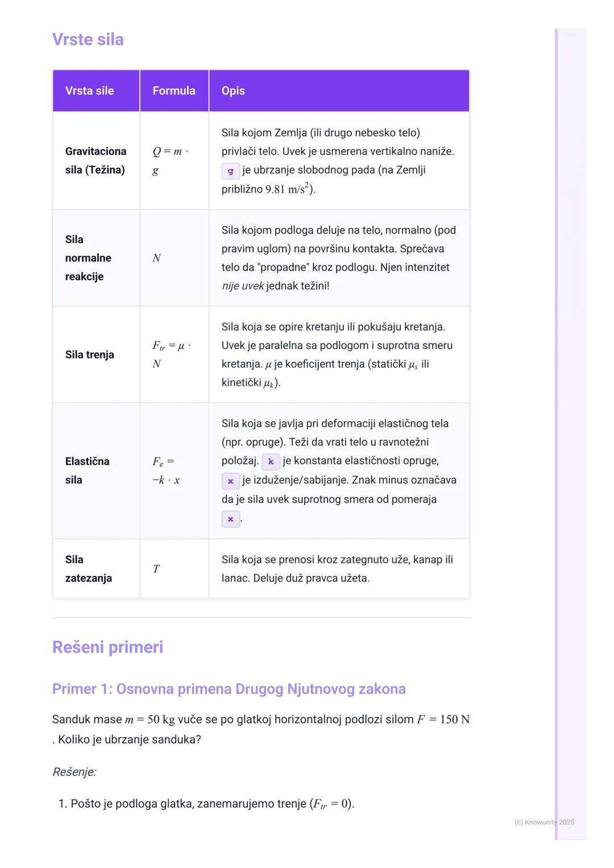Screen dimensions: 614x868
Task: Click the italic "Rešenje:" label
Action: (74, 772)
